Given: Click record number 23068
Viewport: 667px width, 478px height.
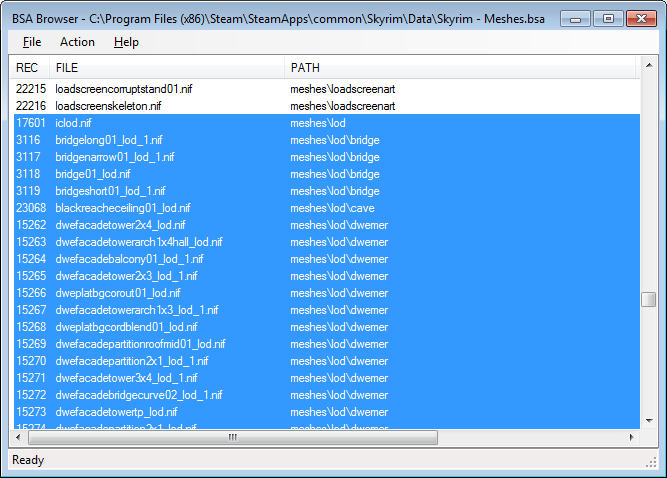Looking at the screenshot, I should coord(31,208).
